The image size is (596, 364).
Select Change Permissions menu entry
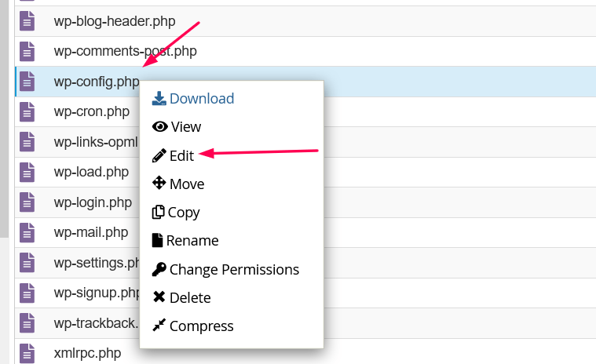click(234, 270)
